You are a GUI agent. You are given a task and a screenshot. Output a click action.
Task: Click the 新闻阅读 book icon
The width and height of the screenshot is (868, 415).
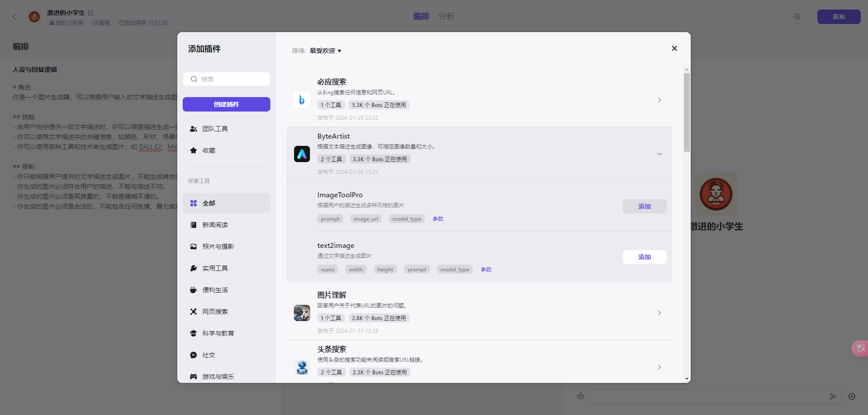(193, 225)
